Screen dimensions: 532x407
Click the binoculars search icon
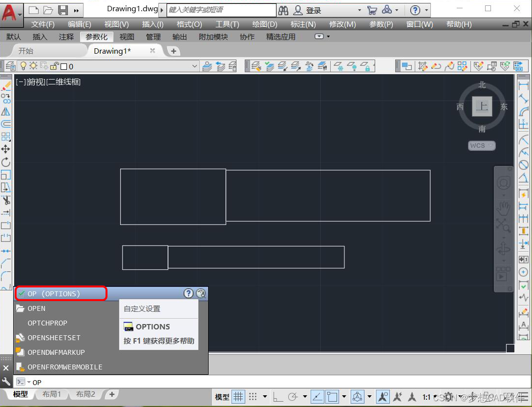click(283, 10)
